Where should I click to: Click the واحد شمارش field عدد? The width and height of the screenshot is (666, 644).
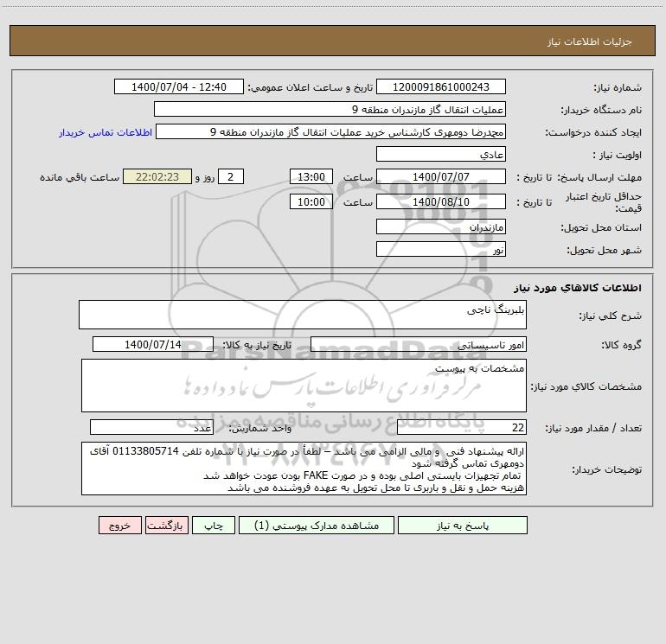[151, 428]
